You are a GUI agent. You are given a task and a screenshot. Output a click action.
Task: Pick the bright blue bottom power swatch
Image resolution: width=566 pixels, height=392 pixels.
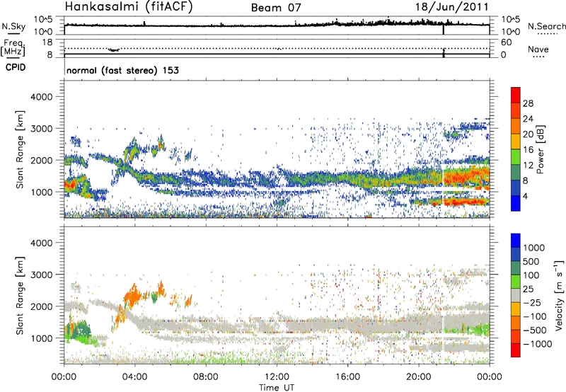click(x=516, y=203)
